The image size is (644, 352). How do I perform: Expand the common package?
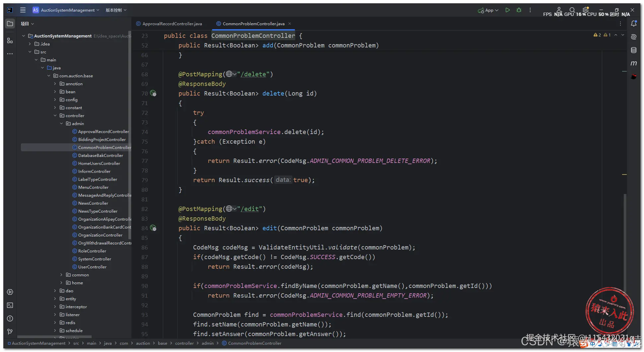tap(61, 275)
